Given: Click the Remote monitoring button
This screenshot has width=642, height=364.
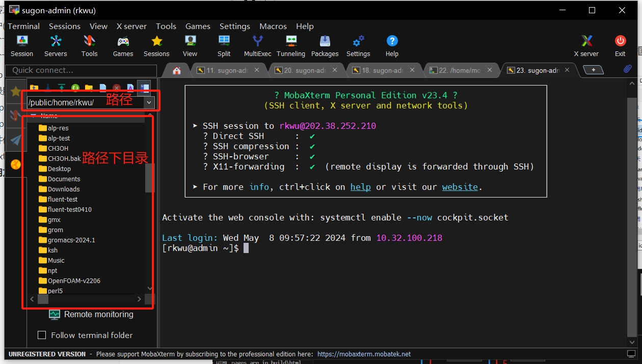Looking at the screenshot, I should 91,314.
